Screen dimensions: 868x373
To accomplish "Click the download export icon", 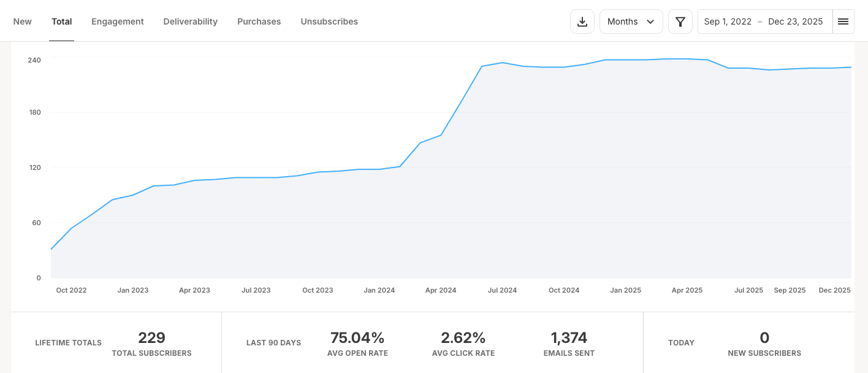I will click(582, 21).
